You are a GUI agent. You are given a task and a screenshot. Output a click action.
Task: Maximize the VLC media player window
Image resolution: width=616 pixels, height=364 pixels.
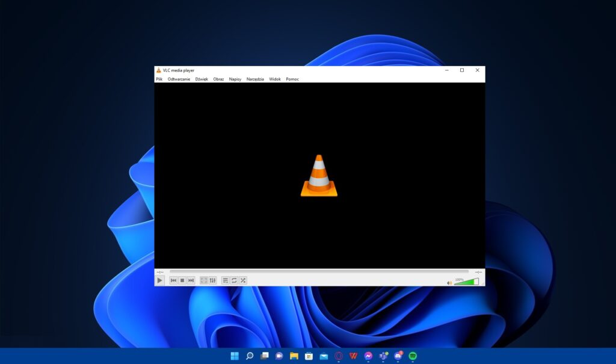(462, 70)
